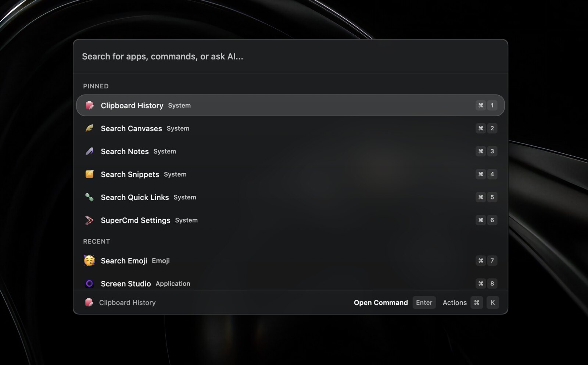Open the Actions menu
This screenshot has height=365, width=588.
pyautogui.click(x=455, y=302)
